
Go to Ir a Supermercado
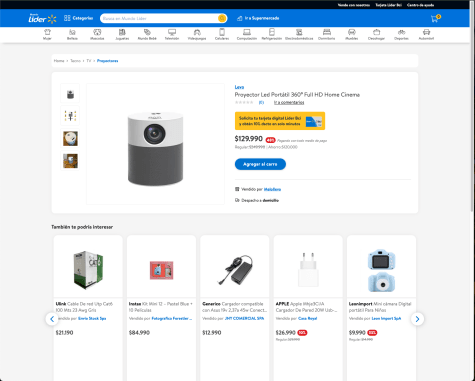(x=258, y=18)
